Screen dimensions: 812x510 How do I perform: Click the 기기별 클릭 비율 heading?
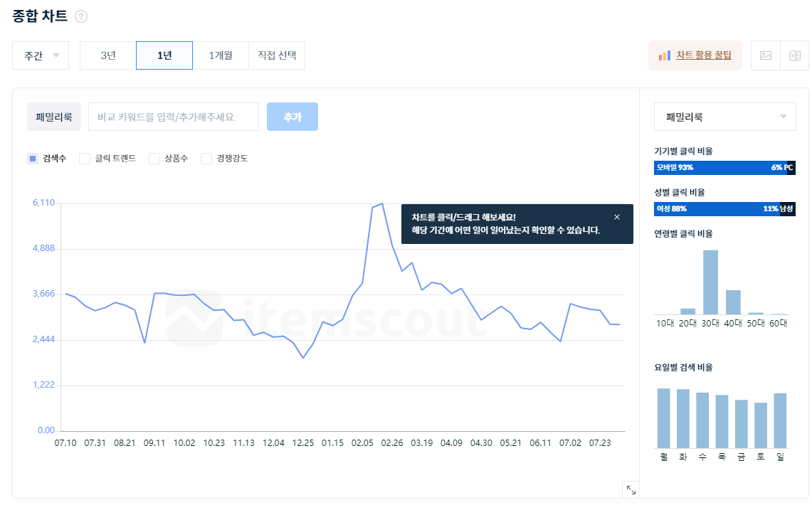(x=683, y=152)
